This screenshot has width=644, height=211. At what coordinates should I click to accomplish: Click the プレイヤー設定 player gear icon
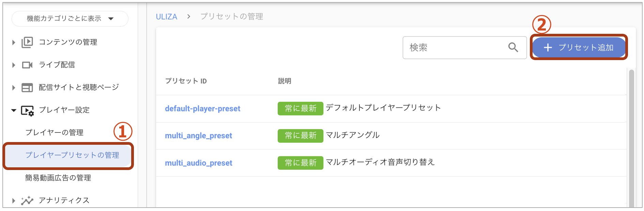point(27,111)
